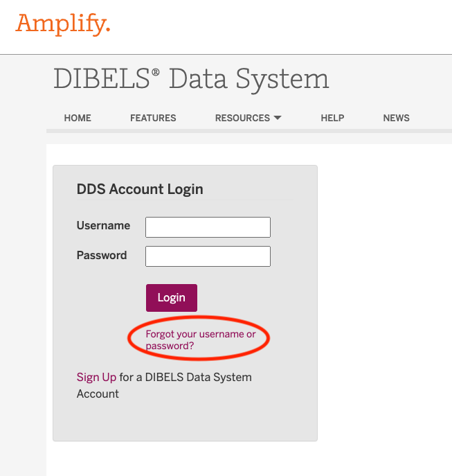
Task: Follow the Sign Up link
Action: [96, 378]
